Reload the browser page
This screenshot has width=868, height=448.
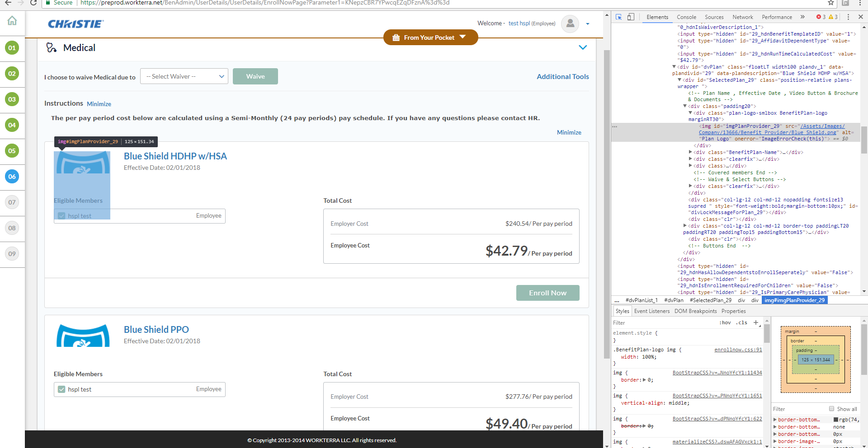pyautogui.click(x=33, y=3)
